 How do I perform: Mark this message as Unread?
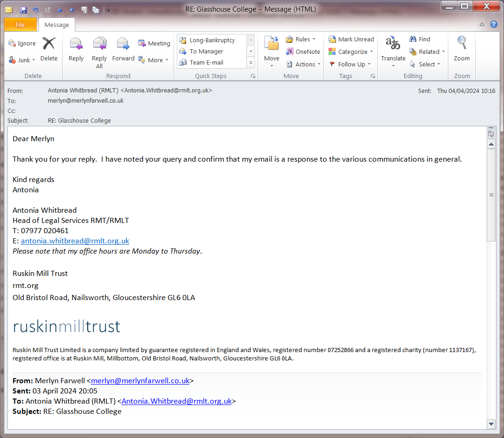coord(351,39)
